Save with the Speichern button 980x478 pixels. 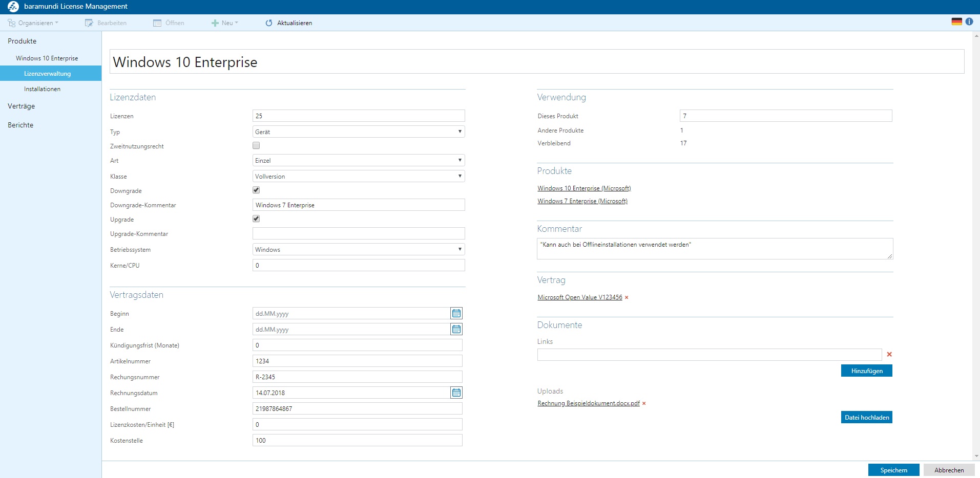[x=894, y=470]
